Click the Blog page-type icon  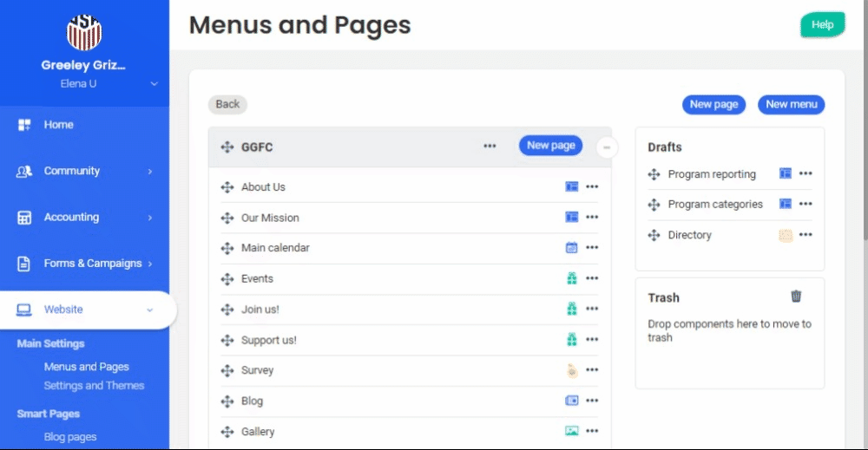click(x=571, y=401)
